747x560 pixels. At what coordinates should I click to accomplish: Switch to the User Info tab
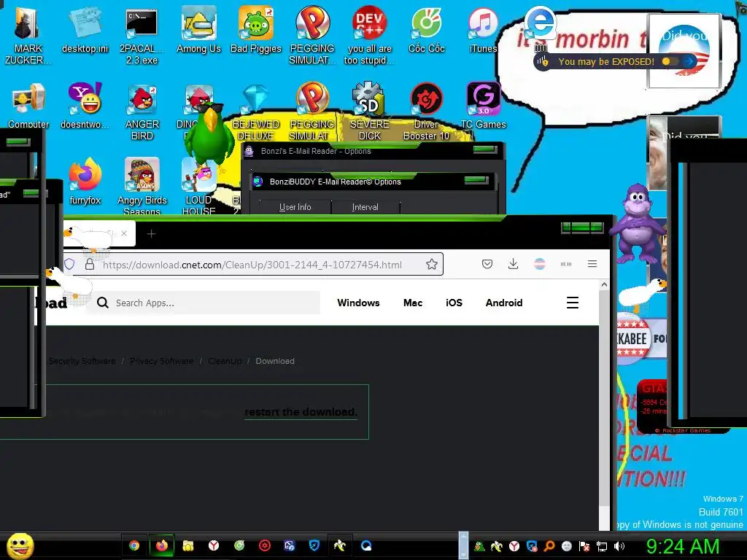point(295,207)
